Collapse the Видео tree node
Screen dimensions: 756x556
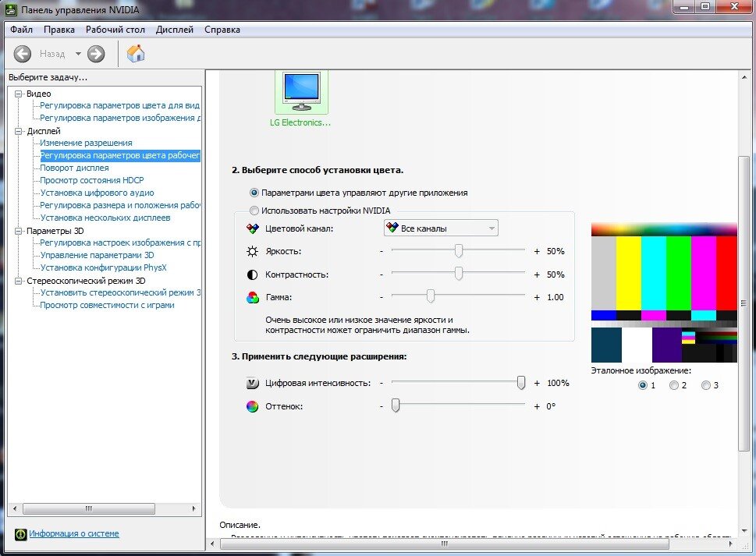pyautogui.click(x=18, y=94)
